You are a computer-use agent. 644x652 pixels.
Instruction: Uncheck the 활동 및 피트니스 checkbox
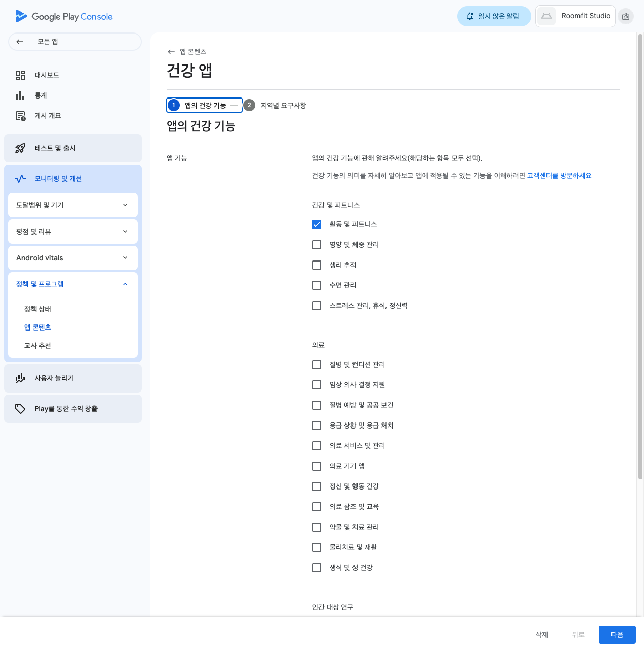coord(317,224)
